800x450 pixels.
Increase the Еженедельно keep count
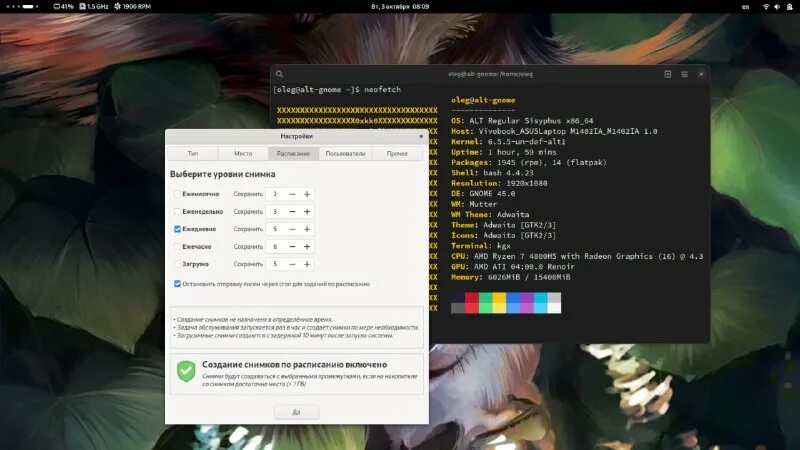pos(307,211)
